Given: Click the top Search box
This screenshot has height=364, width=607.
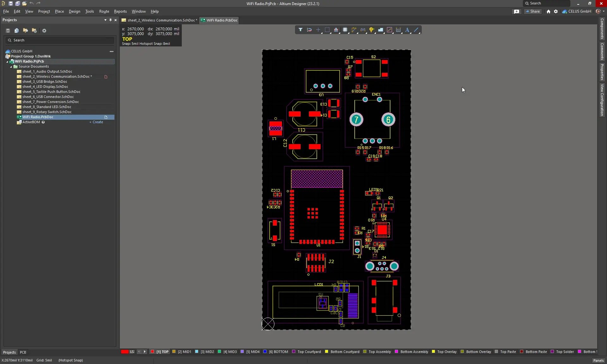Looking at the screenshot, I should 547,3.
